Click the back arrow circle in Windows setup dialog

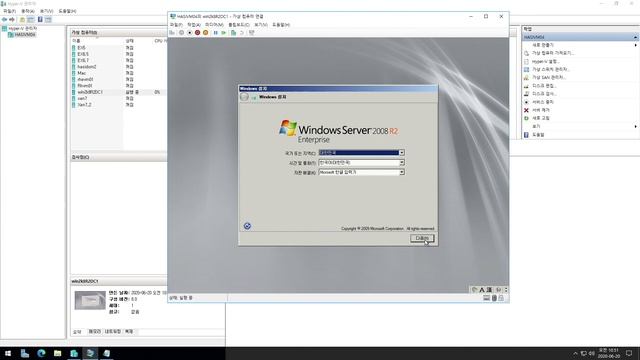[244, 97]
